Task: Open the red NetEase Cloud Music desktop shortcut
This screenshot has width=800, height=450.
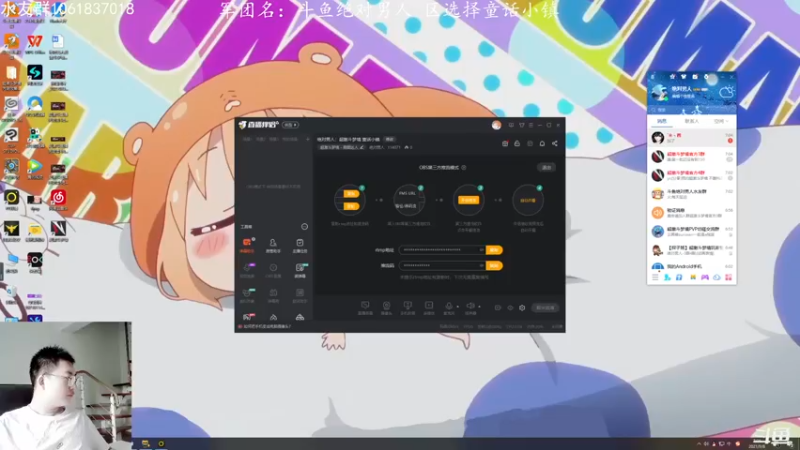Action: 58,200
